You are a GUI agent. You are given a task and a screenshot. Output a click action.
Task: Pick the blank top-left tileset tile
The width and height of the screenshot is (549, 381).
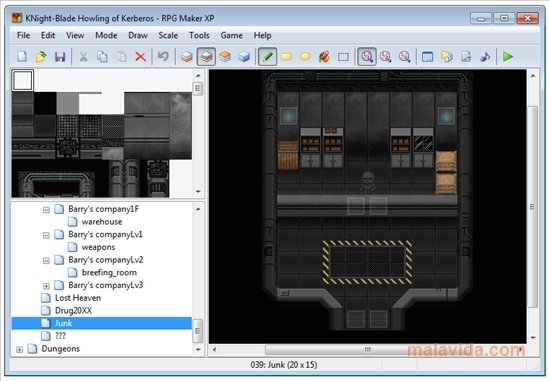coord(23,81)
